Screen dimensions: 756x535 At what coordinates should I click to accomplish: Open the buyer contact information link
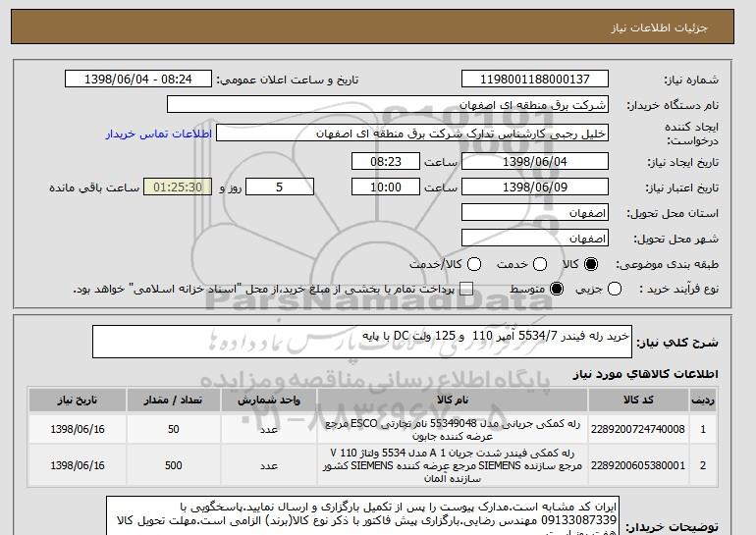[x=159, y=134]
